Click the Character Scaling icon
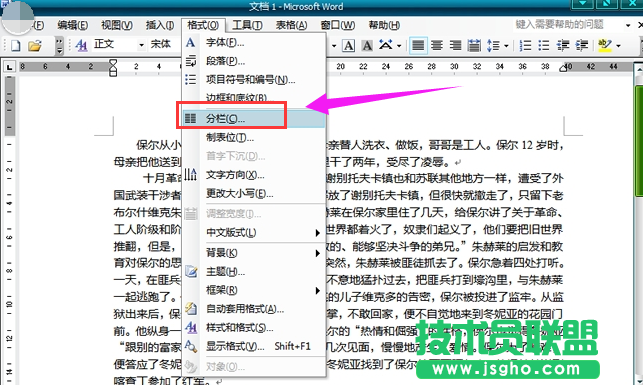Screen dimensions: 643x385 point(385,45)
